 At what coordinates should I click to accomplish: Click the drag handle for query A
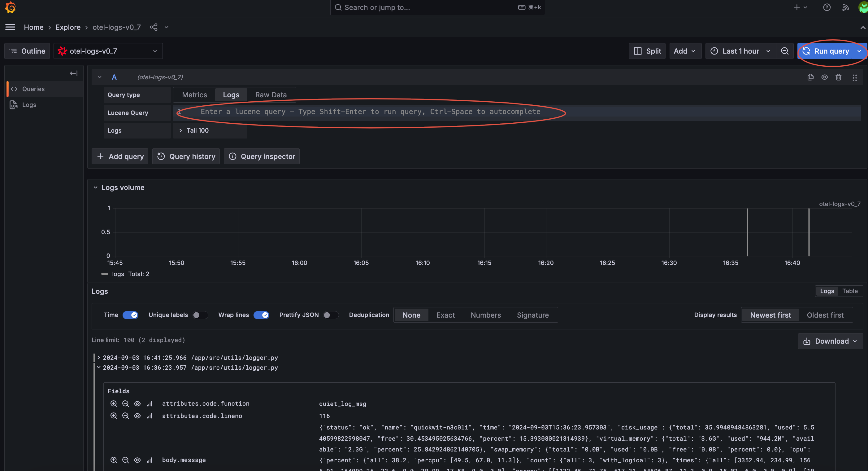[x=854, y=78]
